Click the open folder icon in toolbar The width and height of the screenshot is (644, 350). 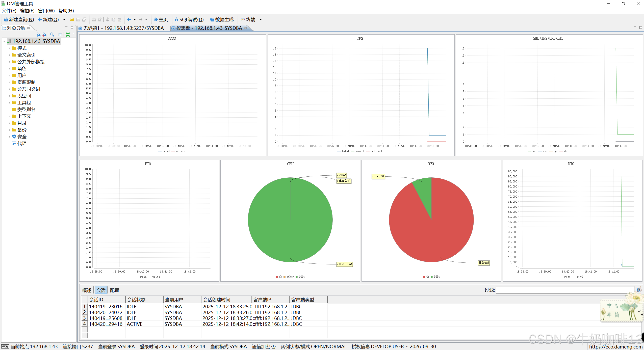point(72,19)
